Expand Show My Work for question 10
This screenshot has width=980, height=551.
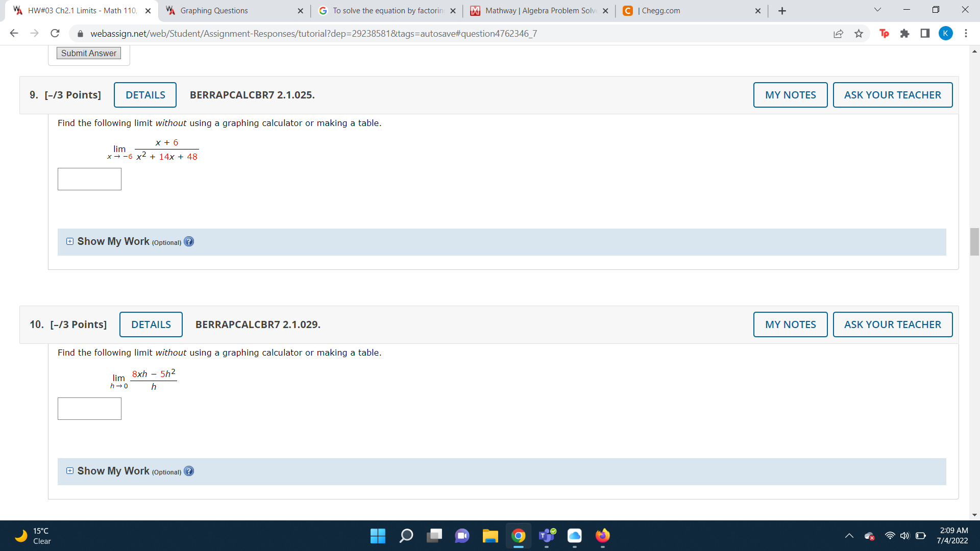(x=70, y=471)
